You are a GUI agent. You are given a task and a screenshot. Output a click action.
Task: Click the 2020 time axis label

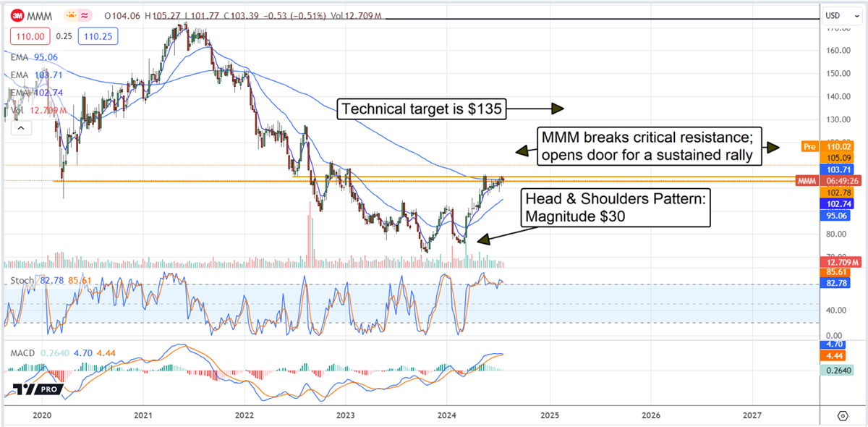click(x=43, y=415)
